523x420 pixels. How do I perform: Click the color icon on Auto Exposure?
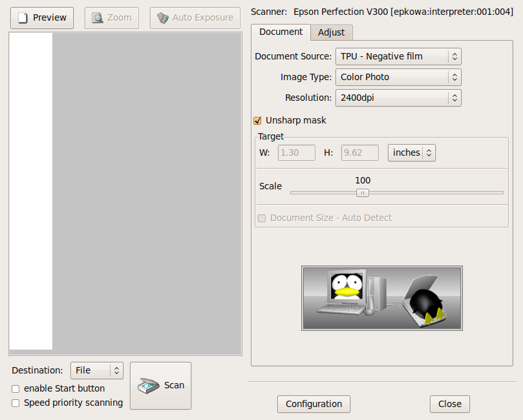163,18
